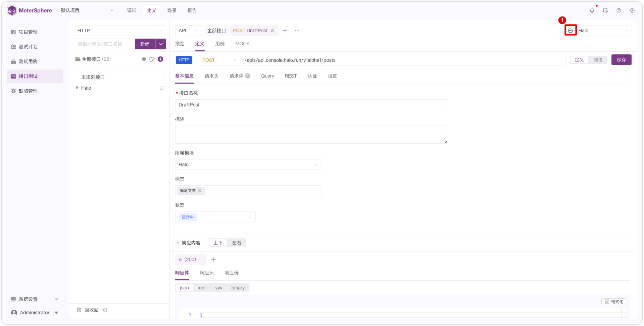This screenshot has height=326, width=644.
Task: Switch to the 请求头 tab
Action: [x=211, y=76]
